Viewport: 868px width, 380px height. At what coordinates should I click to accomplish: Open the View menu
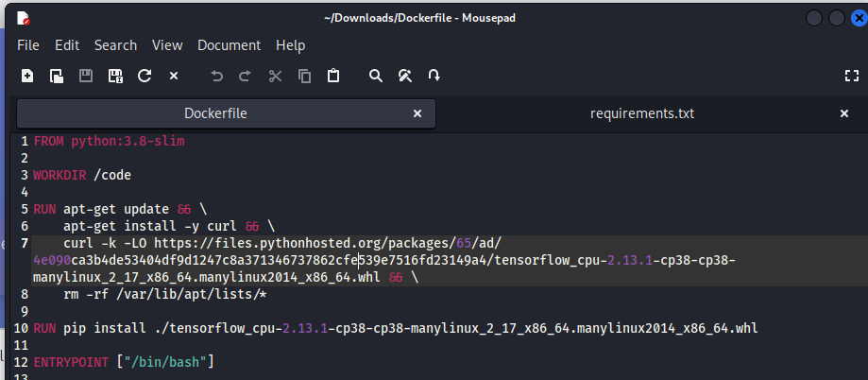coord(167,45)
